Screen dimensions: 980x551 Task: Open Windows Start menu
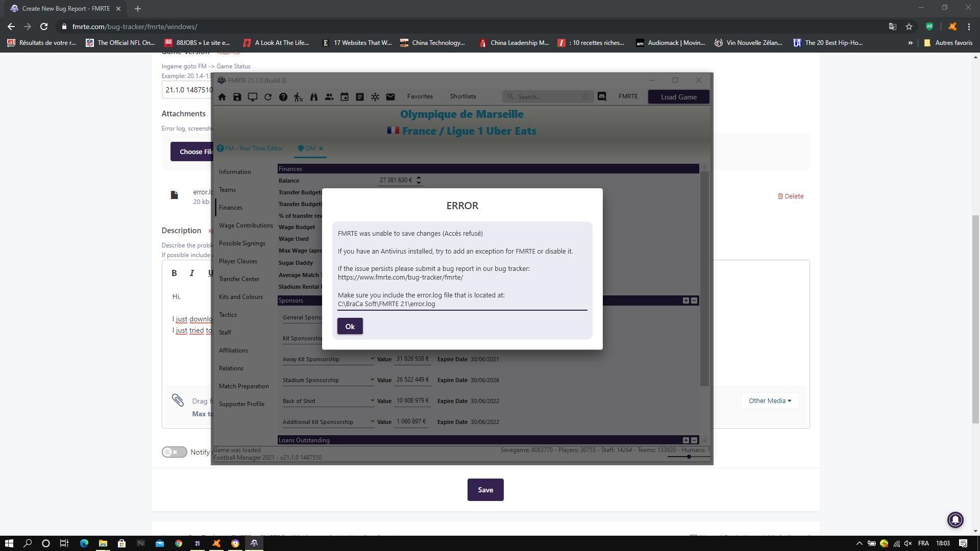coord(9,543)
